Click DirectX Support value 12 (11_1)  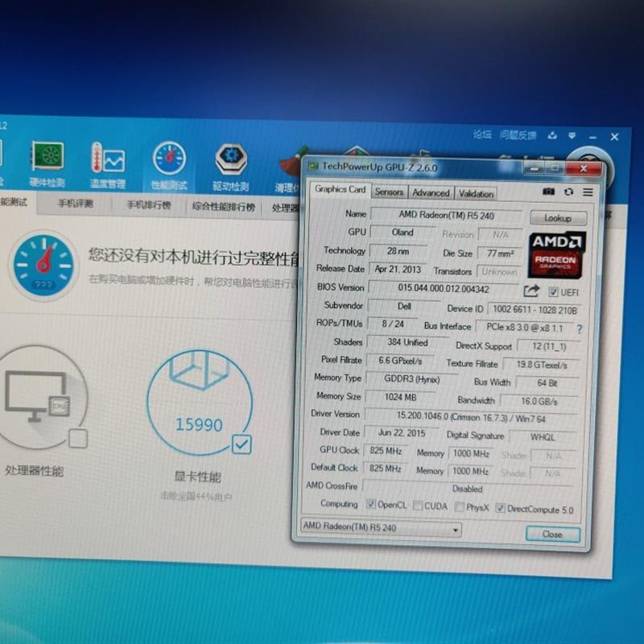click(x=549, y=347)
